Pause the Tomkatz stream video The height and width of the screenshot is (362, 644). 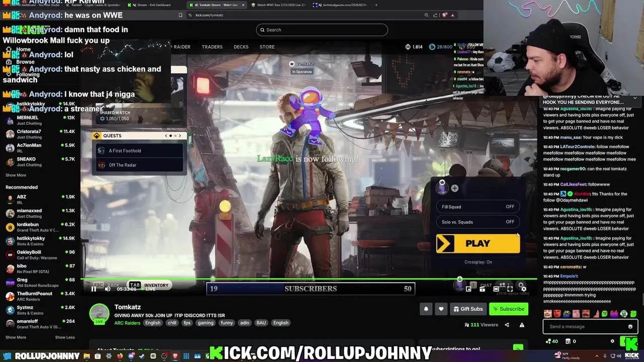94,289
